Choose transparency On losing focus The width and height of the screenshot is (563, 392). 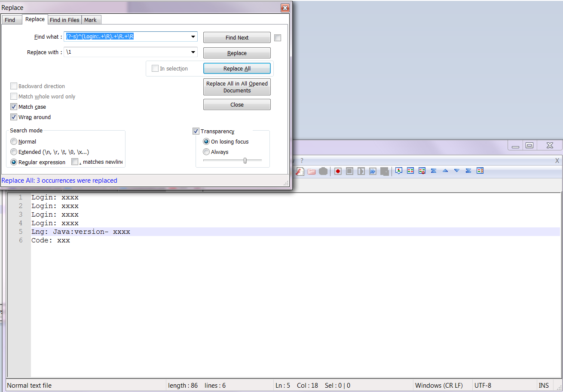[x=206, y=141]
